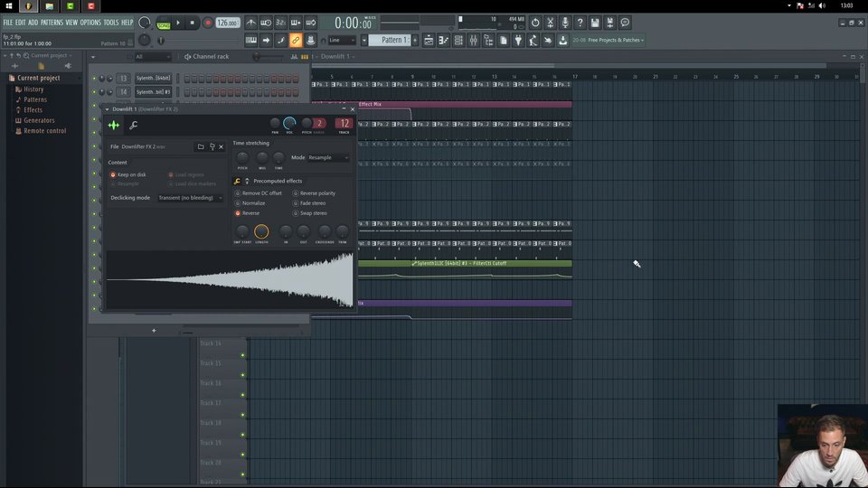Open the Browser/plugin picker icon
This screenshot has height=488, width=868.
(x=488, y=40)
